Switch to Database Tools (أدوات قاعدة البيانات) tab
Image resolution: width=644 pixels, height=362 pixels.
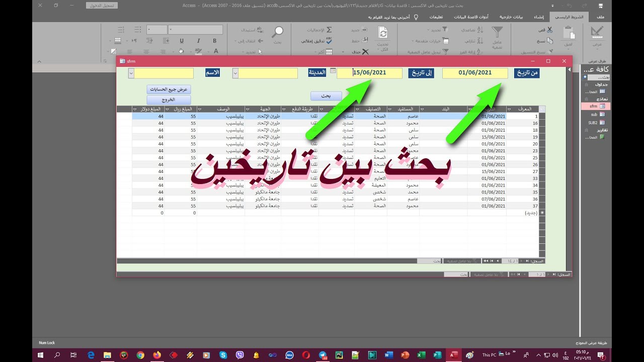click(471, 17)
